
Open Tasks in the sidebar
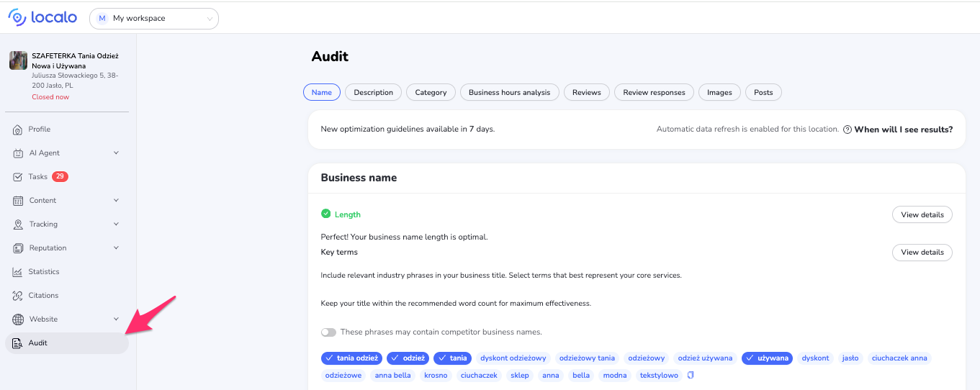click(x=67, y=177)
